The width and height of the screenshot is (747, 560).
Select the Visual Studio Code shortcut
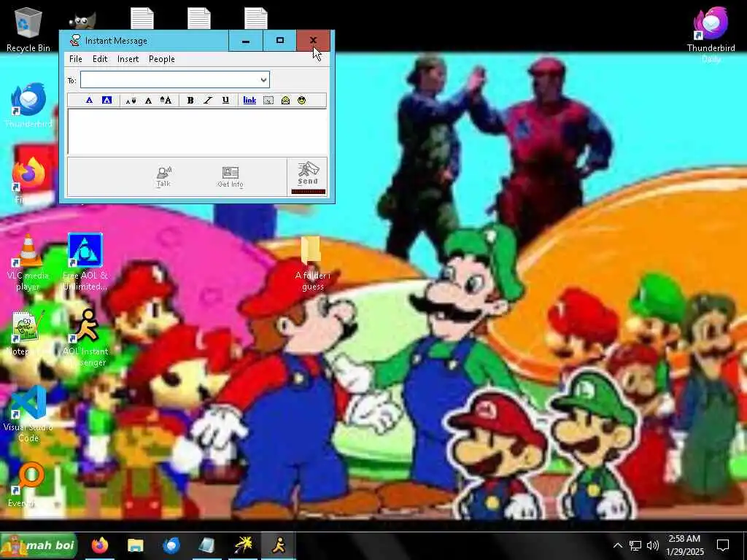click(x=28, y=414)
